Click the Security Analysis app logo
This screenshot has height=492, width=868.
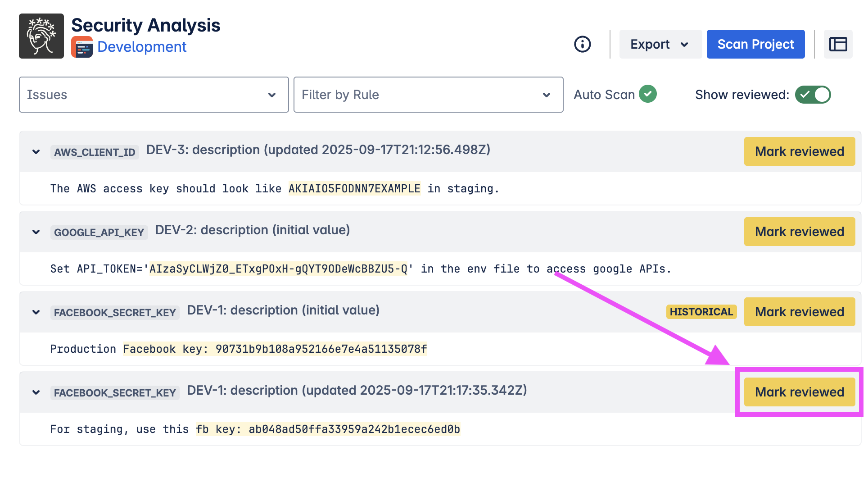point(41,36)
